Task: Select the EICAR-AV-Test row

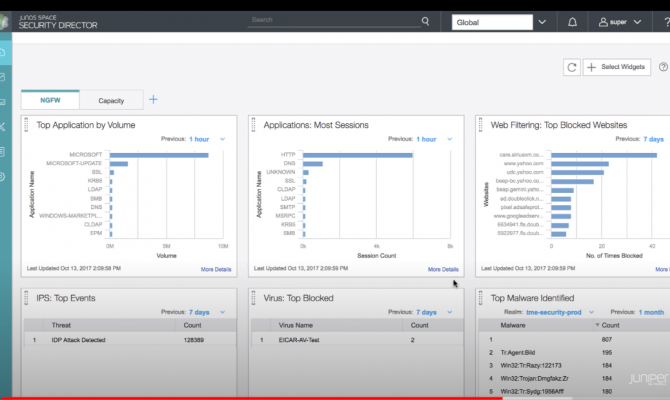Action: (x=357, y=340)
